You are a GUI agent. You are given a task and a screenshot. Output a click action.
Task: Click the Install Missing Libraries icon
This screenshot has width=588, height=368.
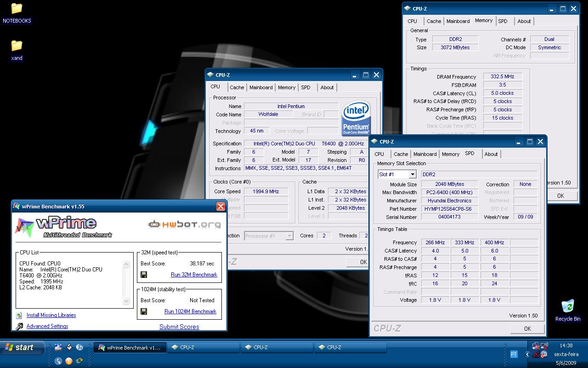tap(19, 316)
